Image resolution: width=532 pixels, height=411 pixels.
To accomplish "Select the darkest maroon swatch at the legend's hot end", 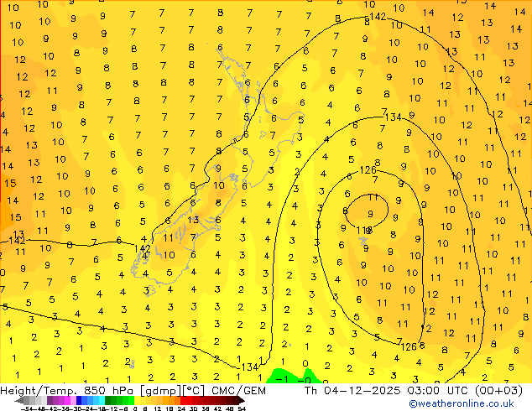I will pyautogui.click(x=236, y=401).
